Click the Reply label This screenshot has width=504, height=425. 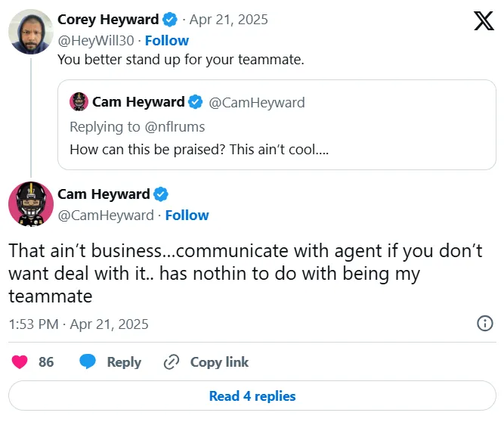point(124,362)
